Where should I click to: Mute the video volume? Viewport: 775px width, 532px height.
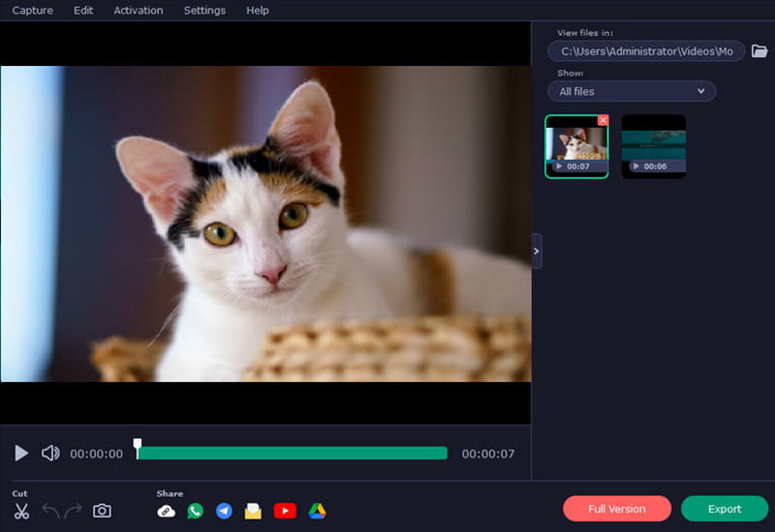tap(50, 453)
